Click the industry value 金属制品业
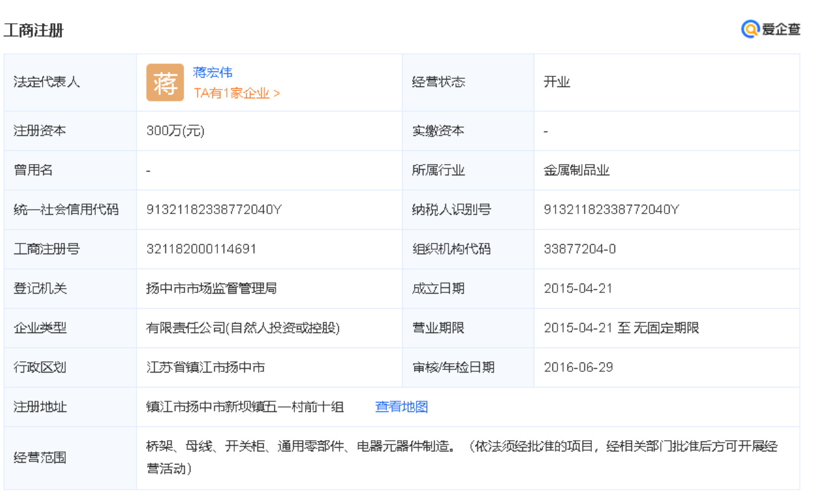813x504 pixels. pos(576,170)
